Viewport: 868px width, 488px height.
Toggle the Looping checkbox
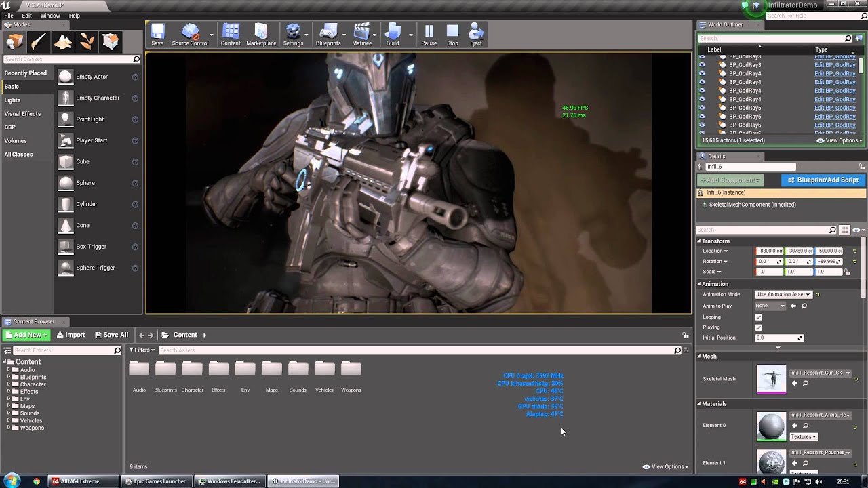759,317
